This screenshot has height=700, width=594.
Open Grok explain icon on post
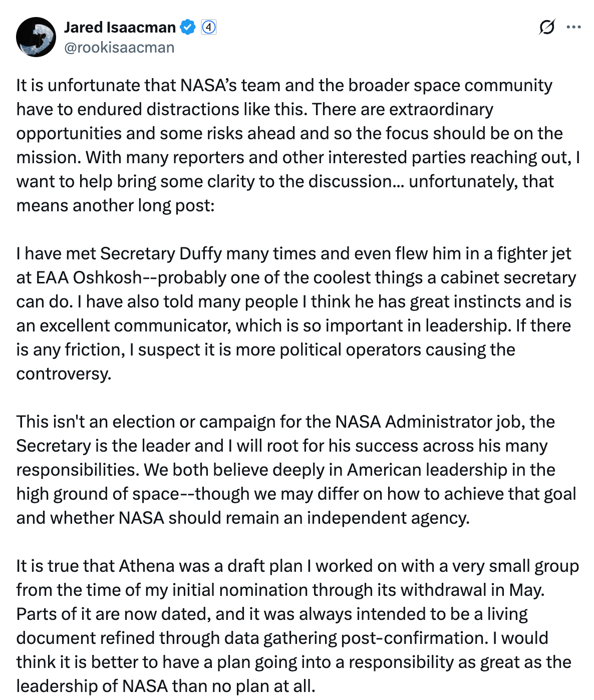546,27
